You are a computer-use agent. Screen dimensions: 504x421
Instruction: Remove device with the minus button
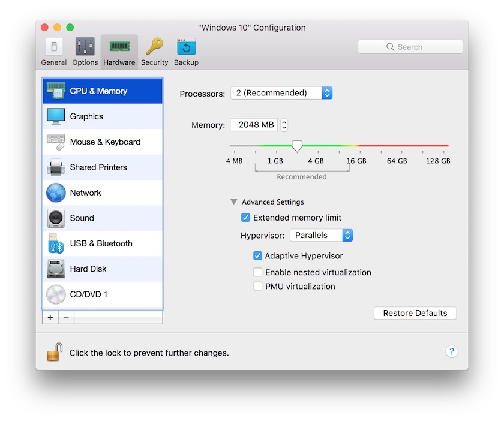pyautogui.click(x=66, y=317)
